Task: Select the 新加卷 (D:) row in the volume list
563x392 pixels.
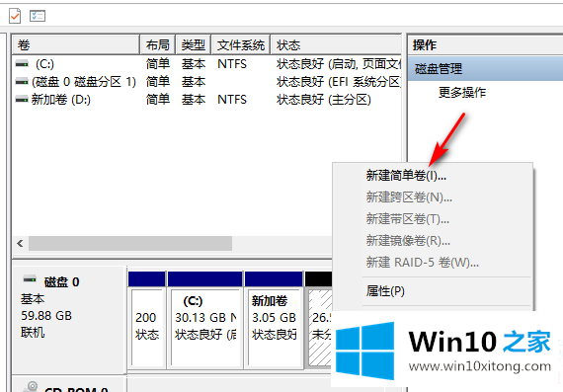Action: tap(206, 100)
